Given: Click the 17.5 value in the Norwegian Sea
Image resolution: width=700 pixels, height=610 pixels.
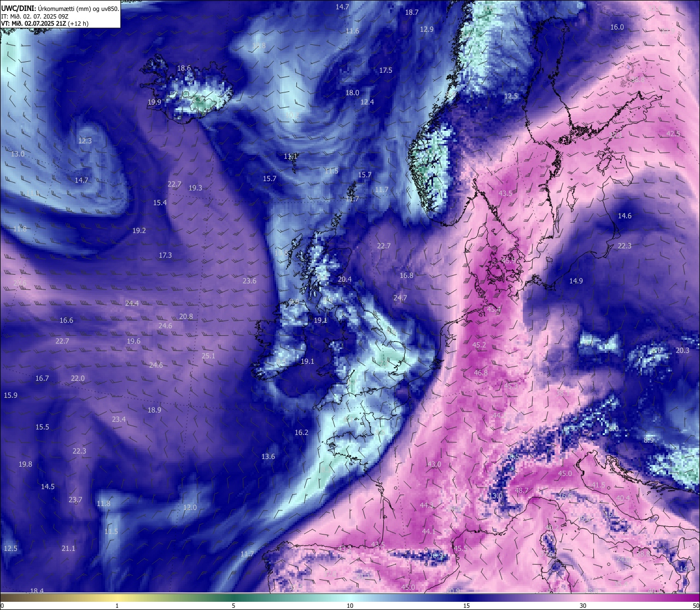Looking at the screenshot, I should pos(386,71).
